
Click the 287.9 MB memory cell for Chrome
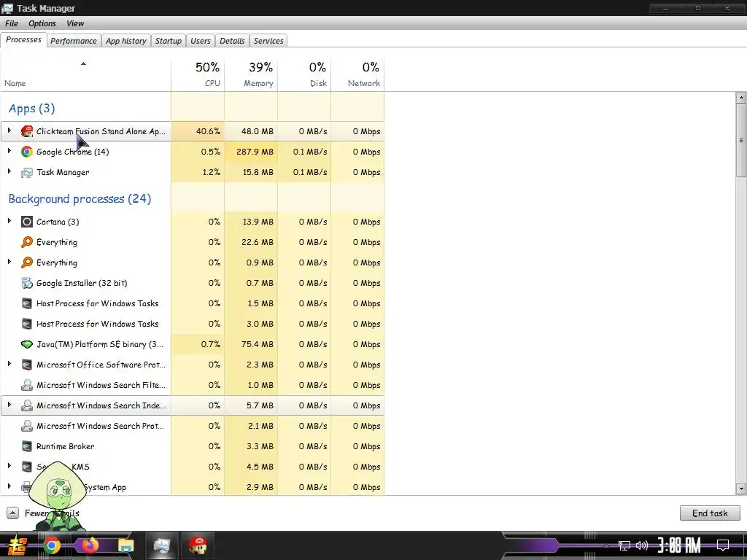[251, 152]
